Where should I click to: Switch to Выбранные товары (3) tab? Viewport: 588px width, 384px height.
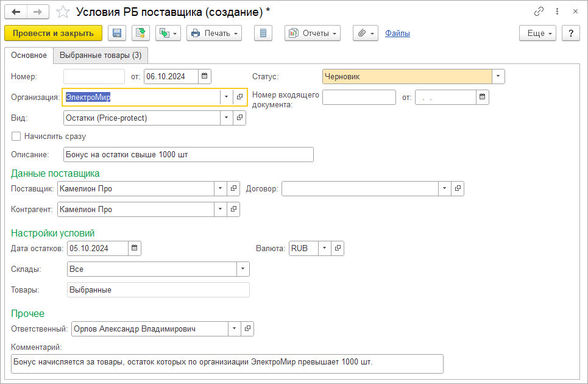[x=101, y=55]
